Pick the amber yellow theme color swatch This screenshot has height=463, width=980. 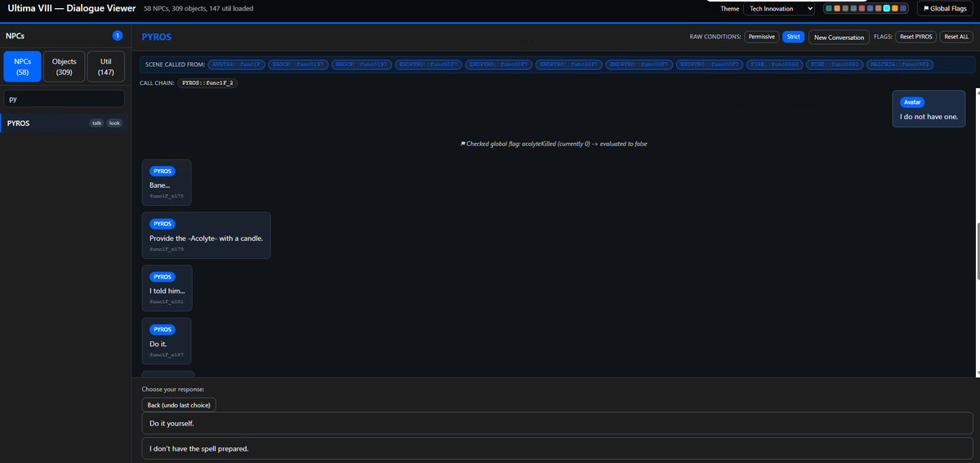895,8
